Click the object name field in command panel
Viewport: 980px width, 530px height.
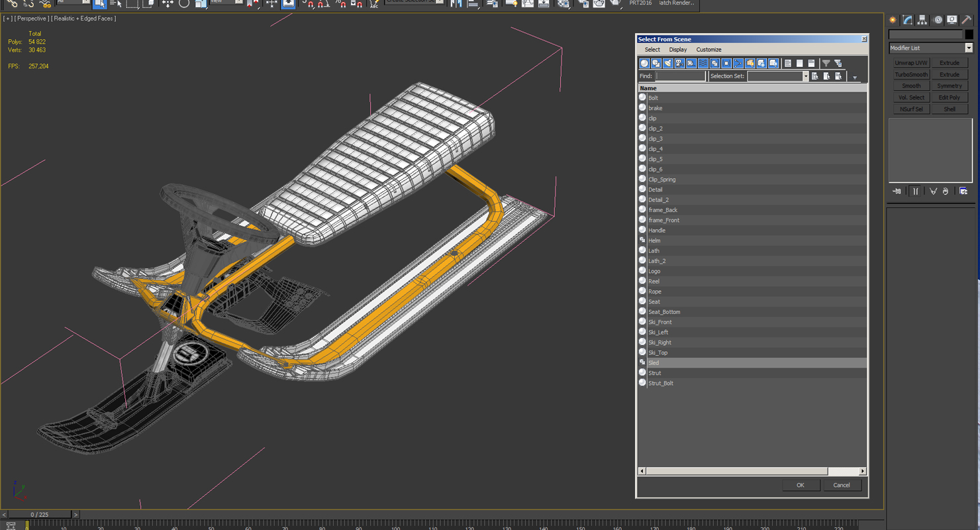[x=926, y=34]
